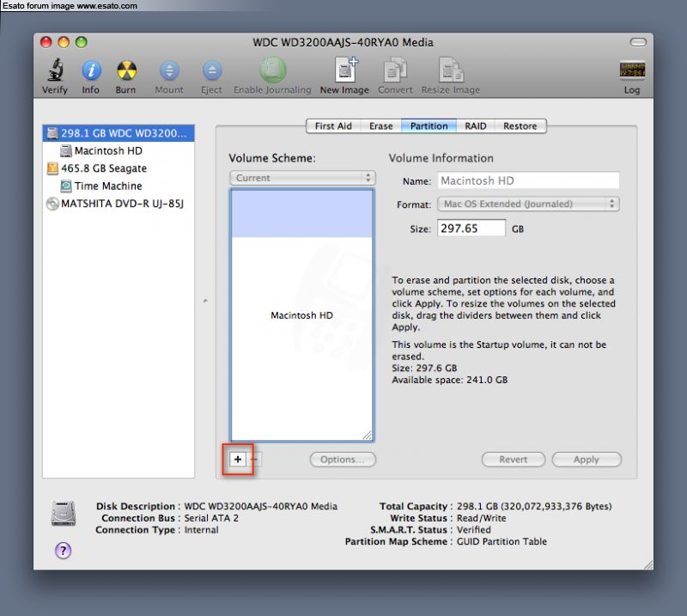The height and width of the screenshot is (616, 687).
Task: Add a partition with the plus button
Action: click(238, 459)
